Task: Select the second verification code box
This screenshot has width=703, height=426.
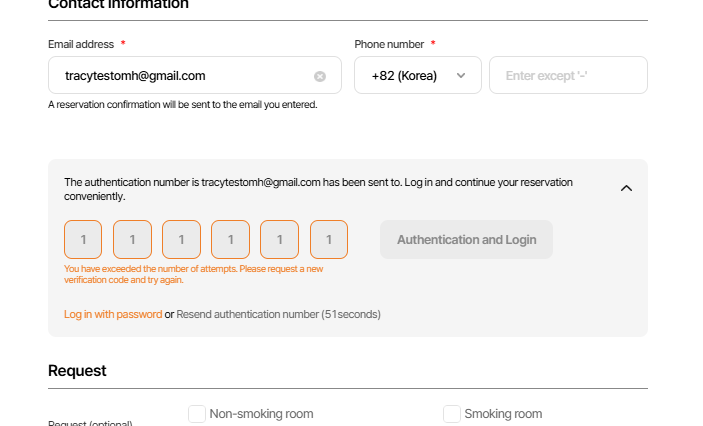Action: (x=132, y=240)
